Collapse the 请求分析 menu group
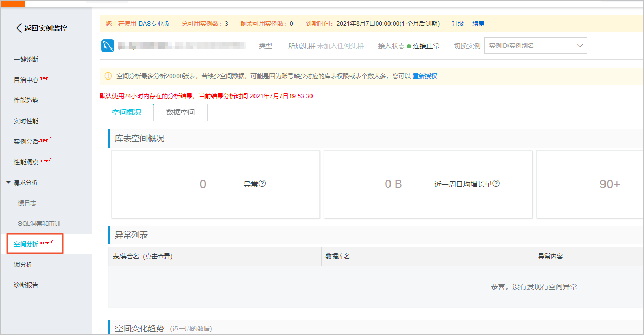644x335 pixels. pyautogui.click(x=8, y=183)
